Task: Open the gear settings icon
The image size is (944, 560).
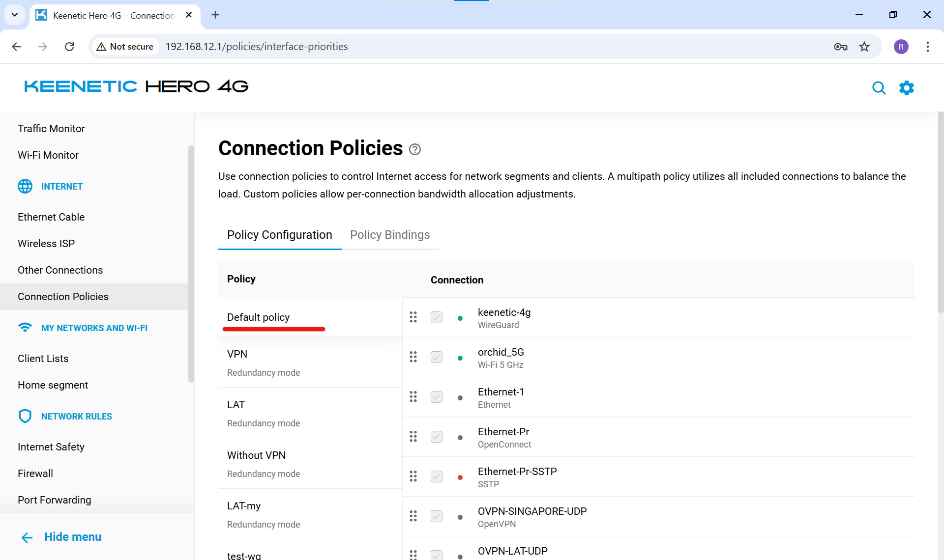Action: [906, 88]
